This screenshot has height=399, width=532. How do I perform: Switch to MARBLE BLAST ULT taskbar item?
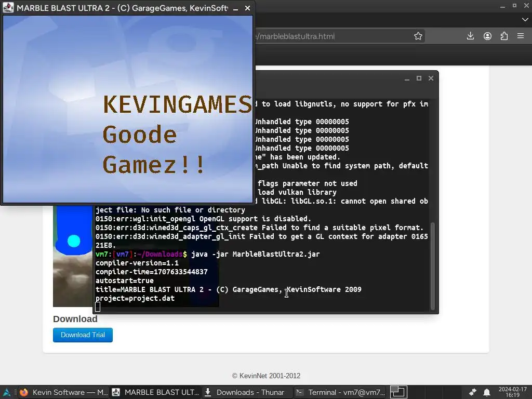[156, 392]
